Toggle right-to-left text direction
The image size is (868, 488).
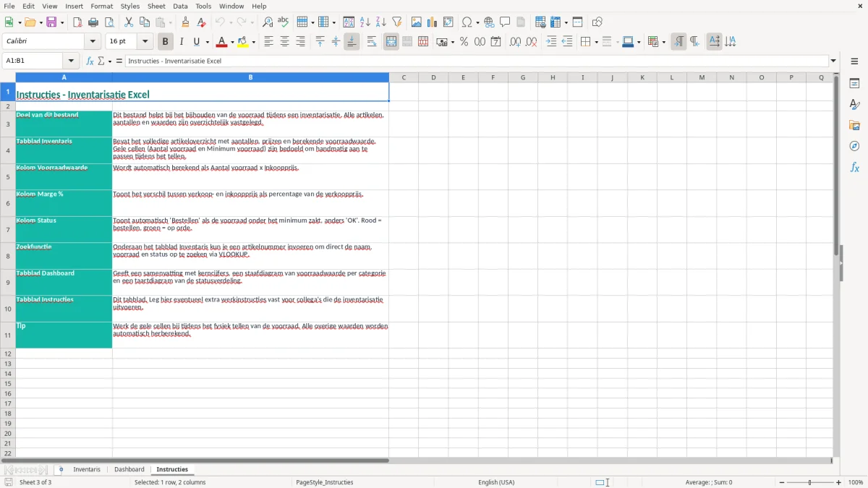(x=694, y=42)
